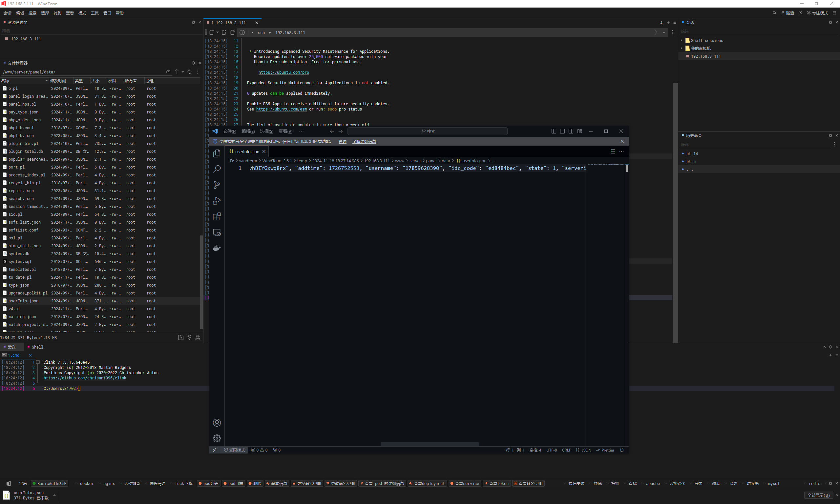Open Run and Debug view in VS Code
Viewport: 840px width, 504px height.
217,201
